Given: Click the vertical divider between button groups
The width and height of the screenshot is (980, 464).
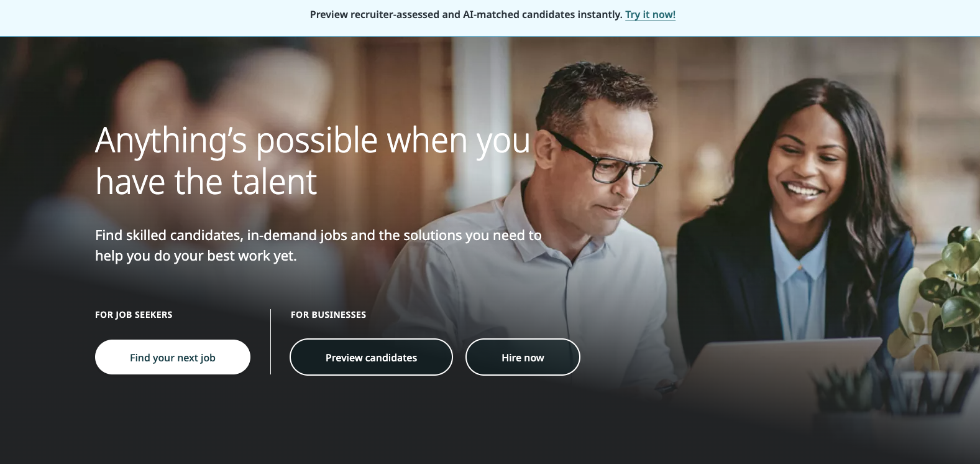Looking at the screenshot, I should (270, 341).
